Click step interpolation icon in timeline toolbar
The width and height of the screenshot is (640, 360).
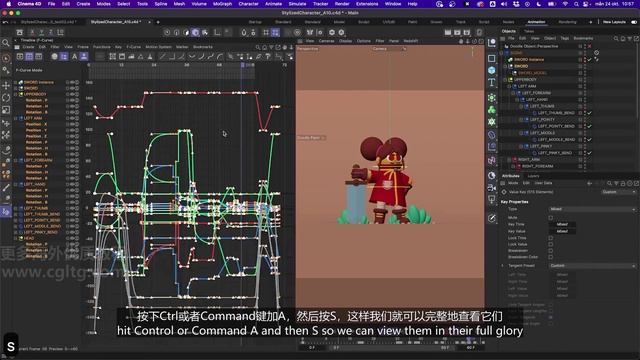[172, 57]
